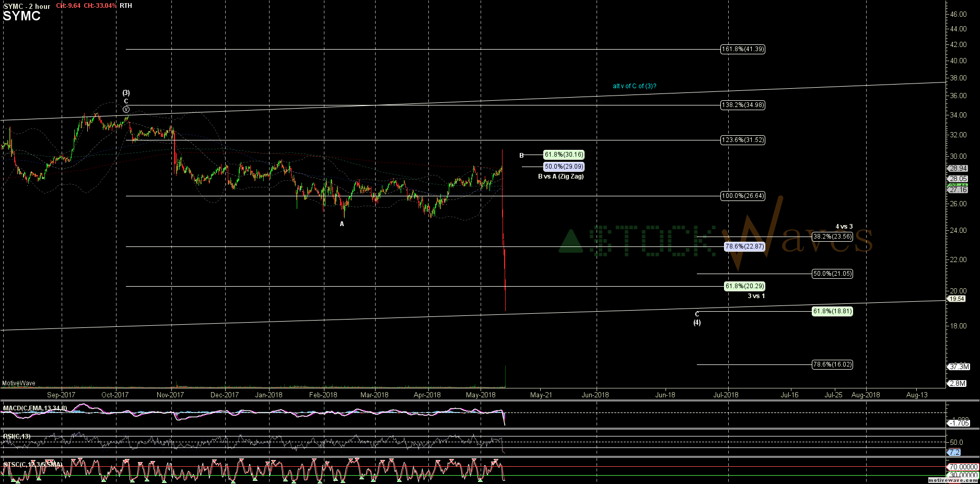
Task: Click the 50.0%(29.09) retracement label
Action: tap(564, 167)
